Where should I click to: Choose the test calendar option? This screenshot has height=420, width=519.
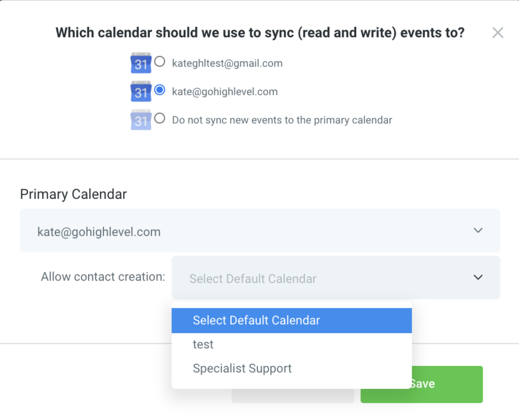(x=203, y=344)
